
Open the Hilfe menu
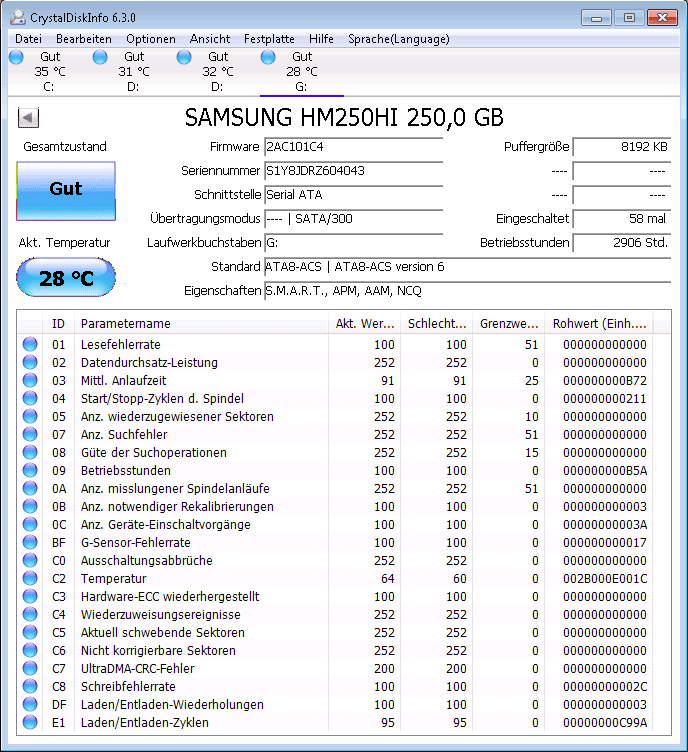point(321,39)
